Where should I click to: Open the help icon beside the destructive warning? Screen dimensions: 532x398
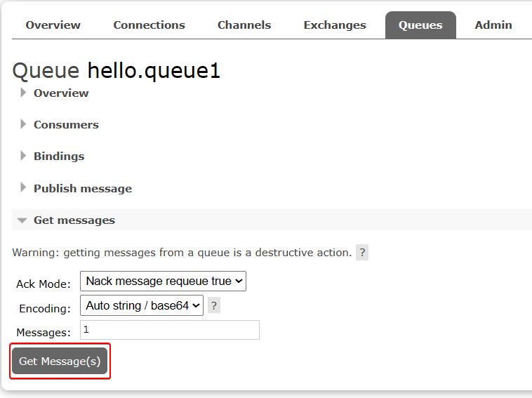pyautogui.click(x=361, y=253)
